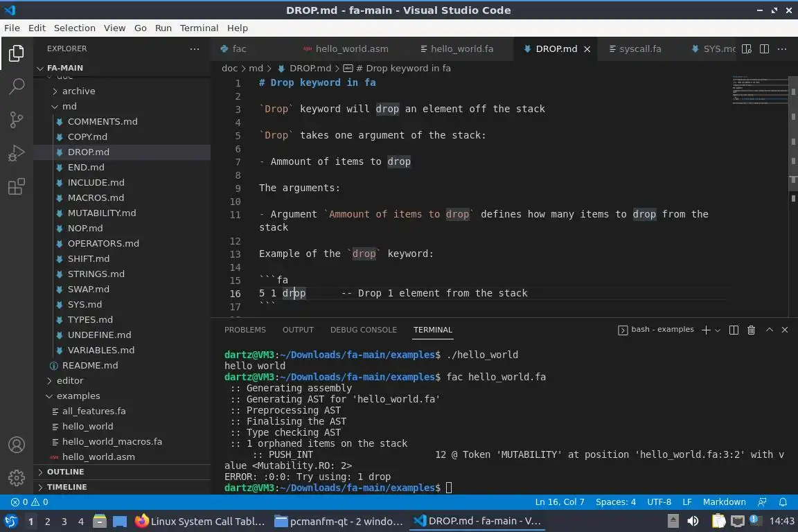This screenshot has height=532, width=798.
Task: Show the DEBUG CONSOLE panel tab
Action: [364, 330]
